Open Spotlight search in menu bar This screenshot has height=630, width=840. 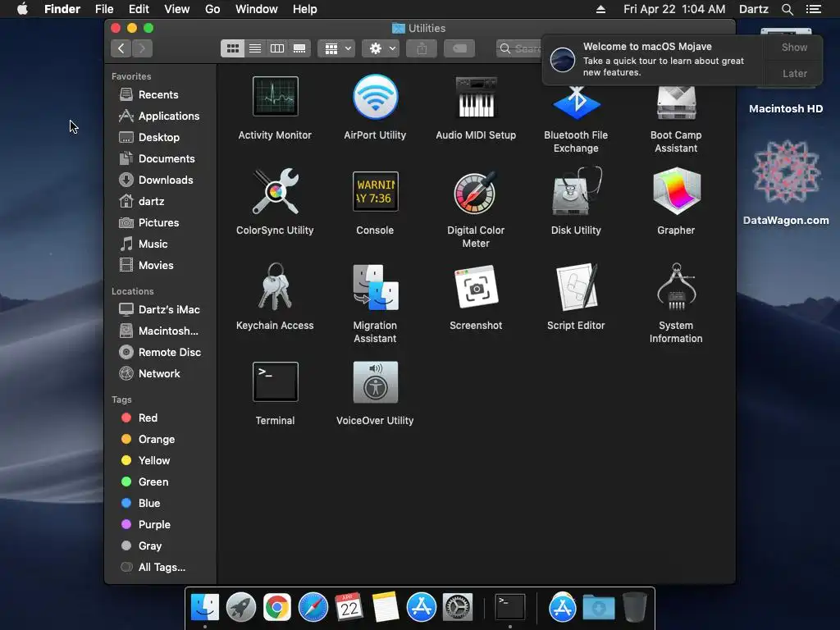pos(787,9)
